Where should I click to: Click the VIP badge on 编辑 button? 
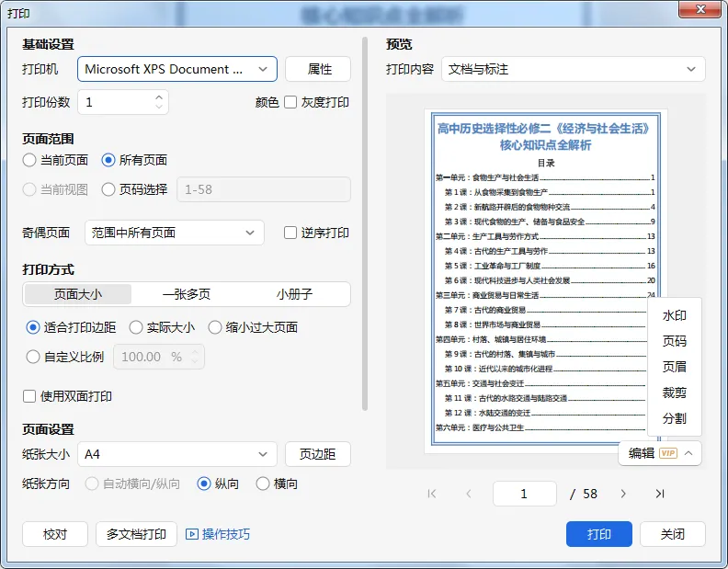[x=668, y=453]
